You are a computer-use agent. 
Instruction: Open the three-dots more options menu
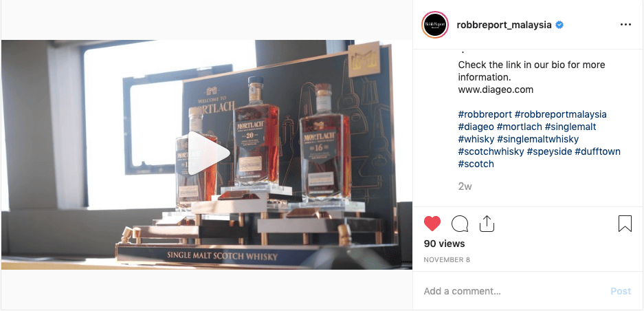click(625, 25)
